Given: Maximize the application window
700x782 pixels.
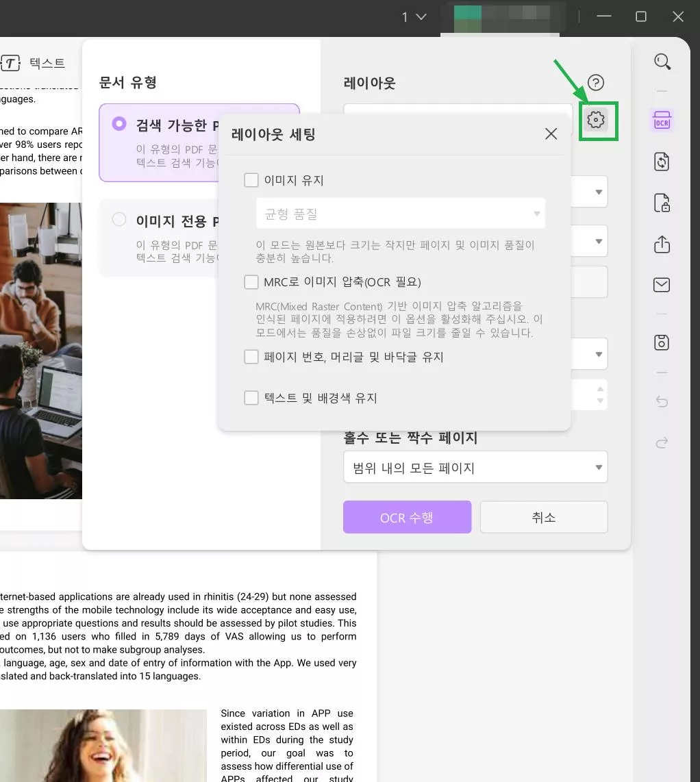Looking at the screenshot, I should coord(641,16).
